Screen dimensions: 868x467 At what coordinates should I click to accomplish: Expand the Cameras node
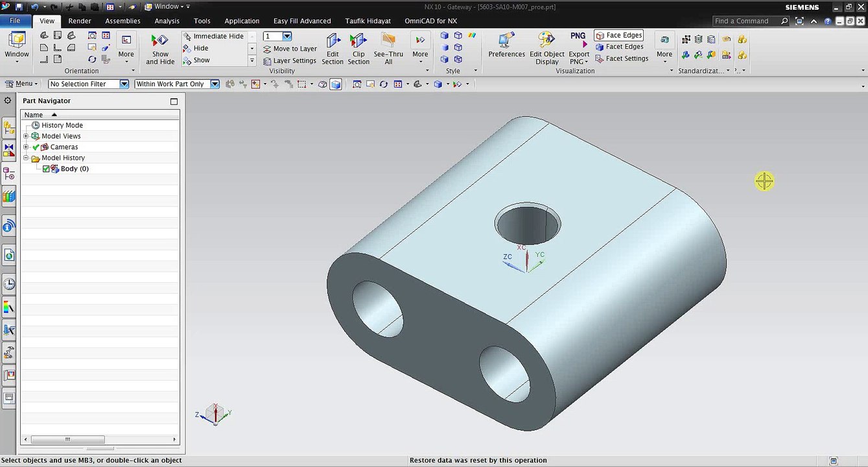26,147
